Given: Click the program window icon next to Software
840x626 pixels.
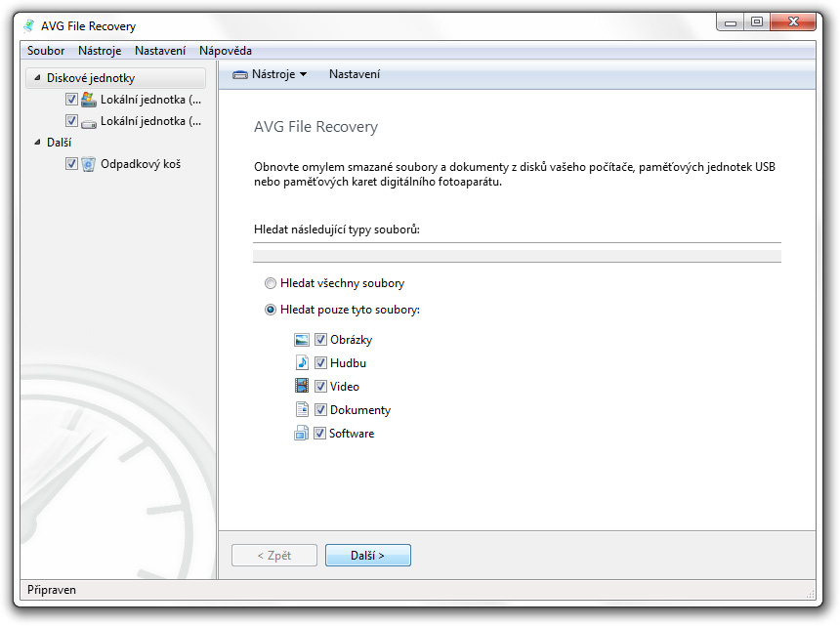Looking at the screenshot, I should pyautogui.click(x=301, y=434).
